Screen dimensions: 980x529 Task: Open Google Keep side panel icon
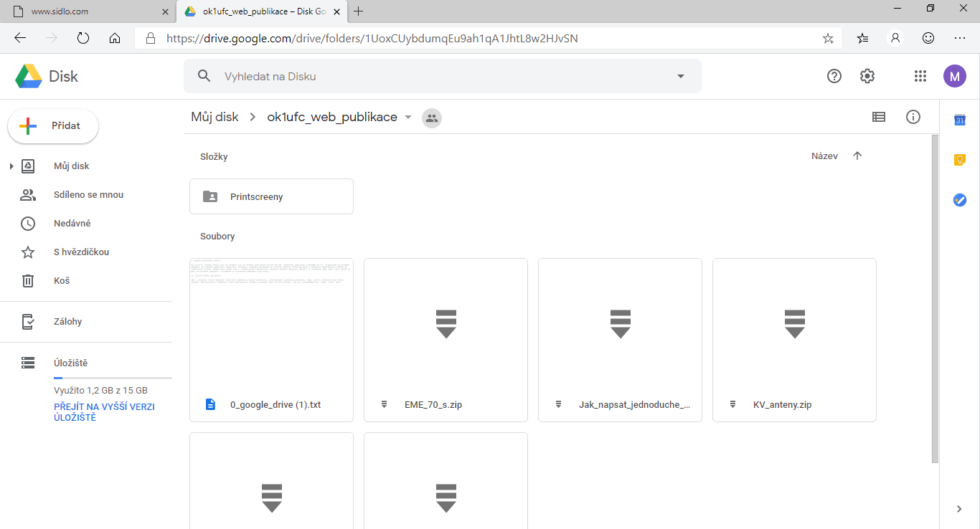point(959,160)
